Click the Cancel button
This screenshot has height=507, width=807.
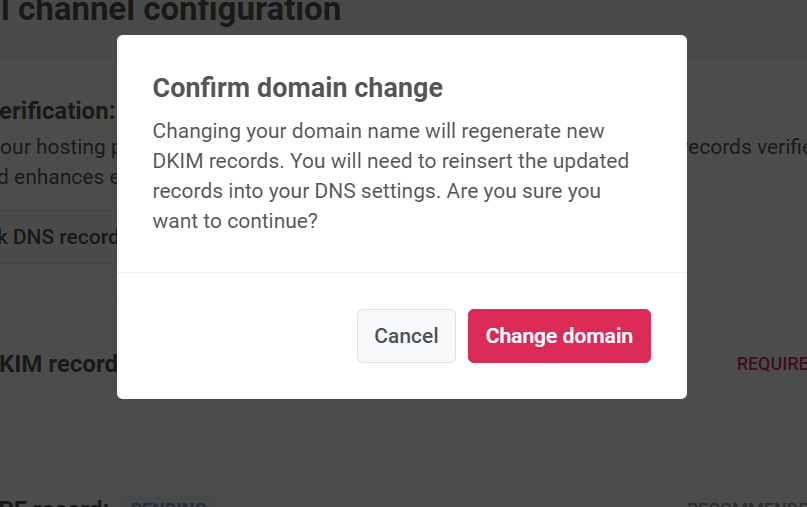pyautogui.click(x=406, y=336)
